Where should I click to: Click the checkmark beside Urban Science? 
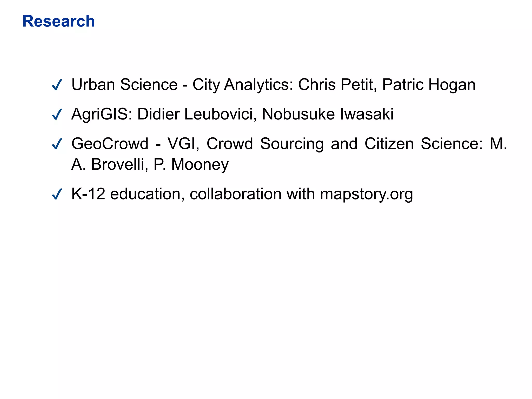(x=57, y=85)
